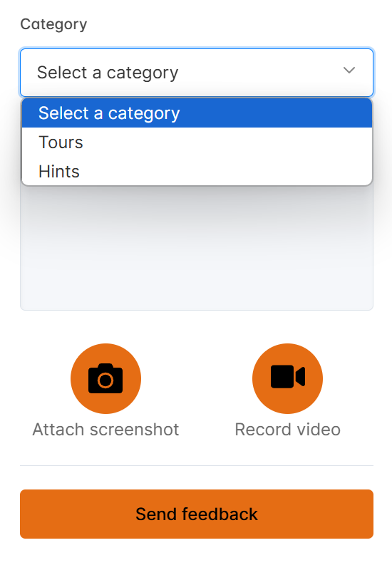Click the orange camera icon

coord(105,378)
